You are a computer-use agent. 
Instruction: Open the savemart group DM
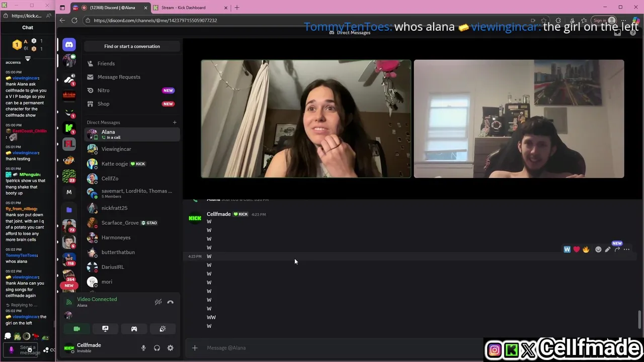tap(132, 193)
